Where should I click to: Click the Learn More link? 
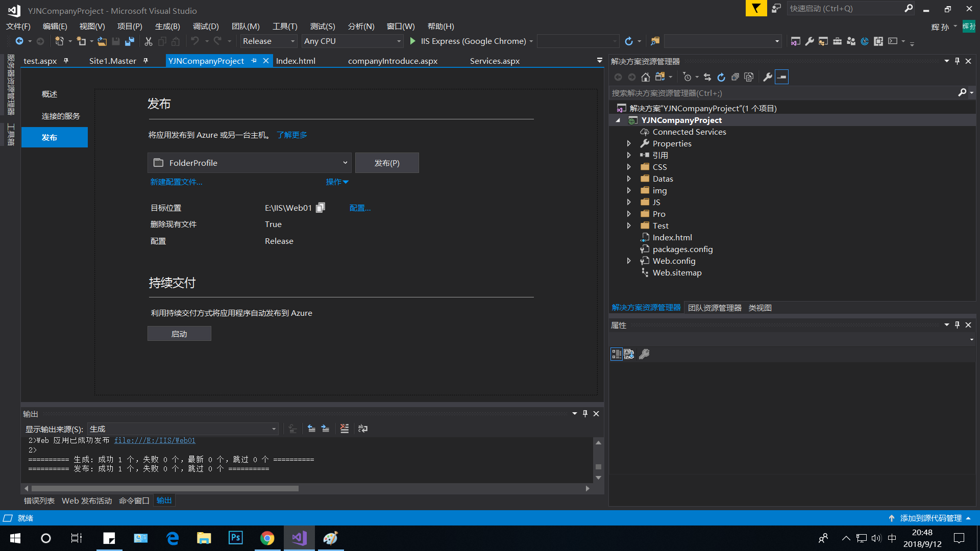coord(292,135)
